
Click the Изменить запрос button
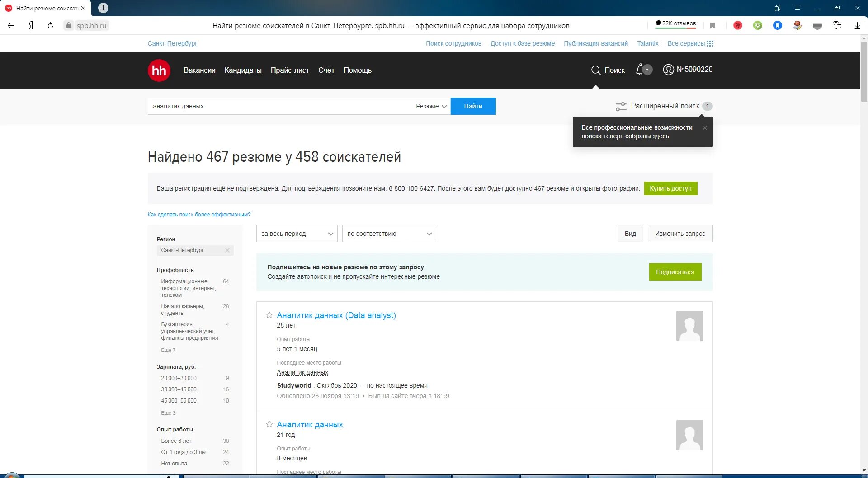point(680,234)
